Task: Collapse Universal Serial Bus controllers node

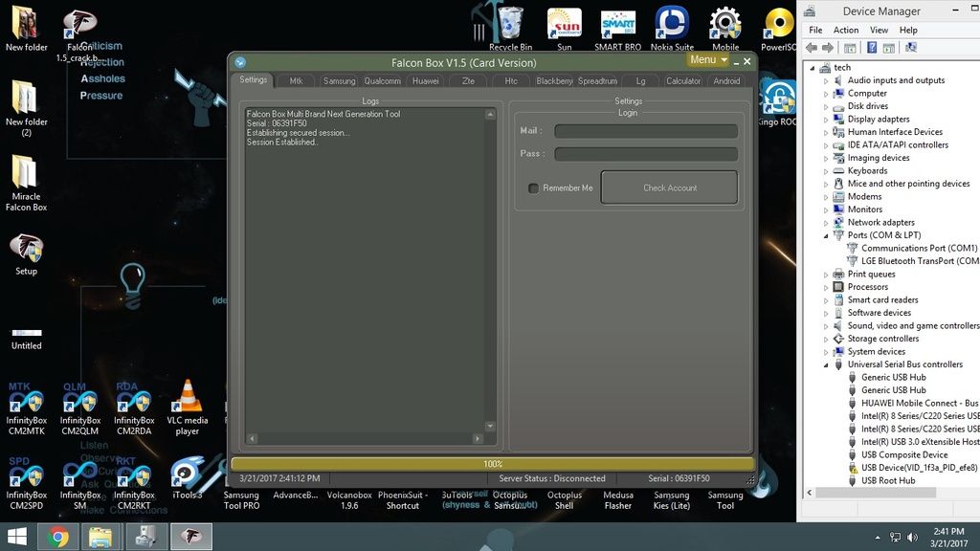Action: pos(826,364)
